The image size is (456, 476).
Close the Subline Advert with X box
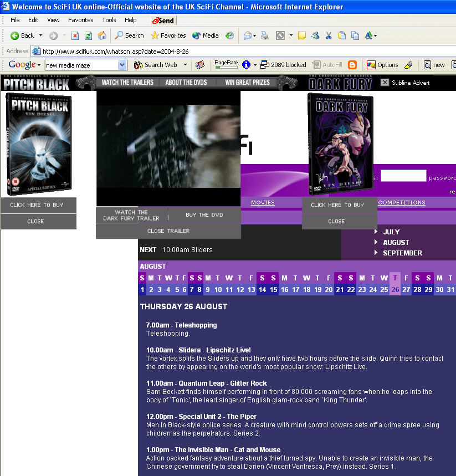coord(385,82)
